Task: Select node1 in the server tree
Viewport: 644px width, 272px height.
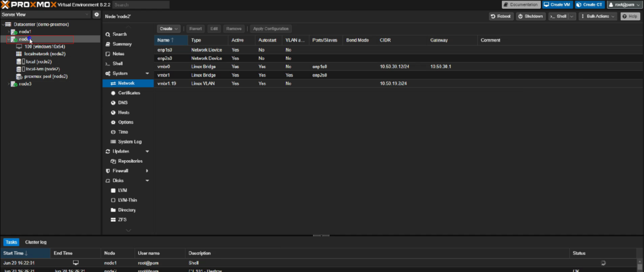Action: (25, 31)
